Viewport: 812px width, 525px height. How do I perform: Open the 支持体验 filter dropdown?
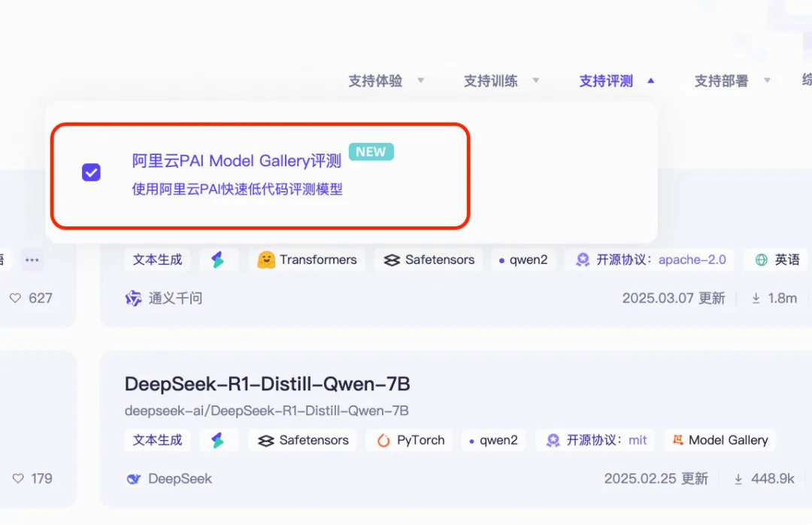coord(386,80)
